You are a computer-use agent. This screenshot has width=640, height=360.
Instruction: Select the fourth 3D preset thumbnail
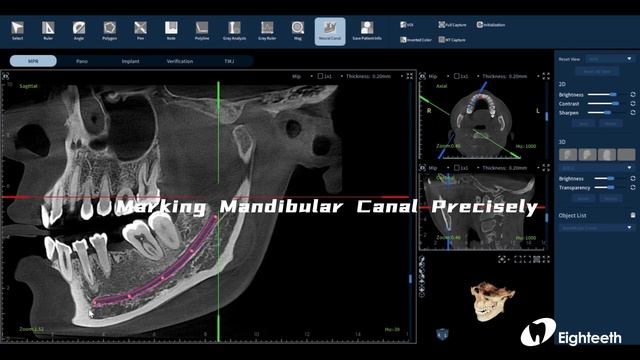coord(627,155)
